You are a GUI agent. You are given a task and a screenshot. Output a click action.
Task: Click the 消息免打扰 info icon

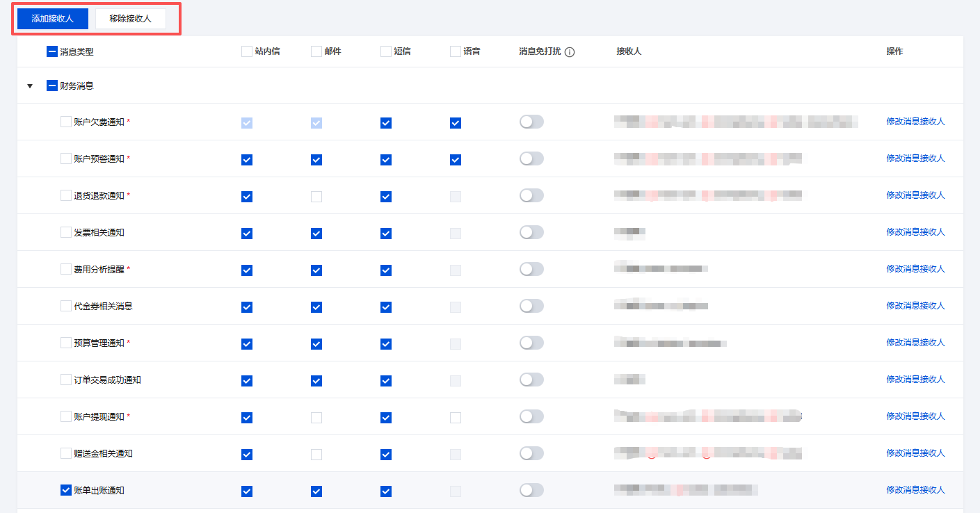[570, 52]
